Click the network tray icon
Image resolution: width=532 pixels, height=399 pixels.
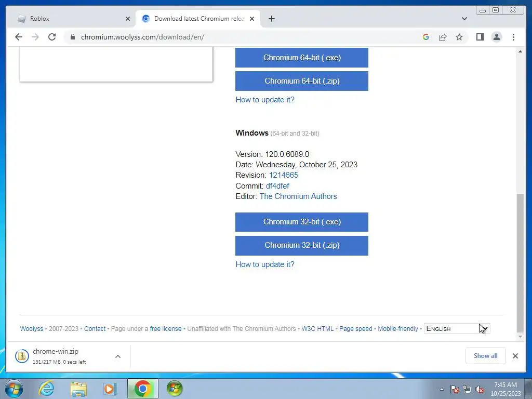coord(467,390)
